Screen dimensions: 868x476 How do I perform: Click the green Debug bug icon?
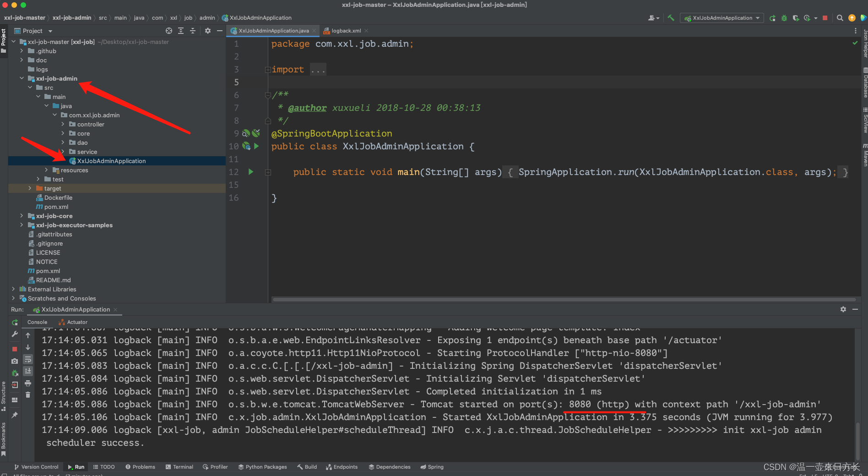784,18
